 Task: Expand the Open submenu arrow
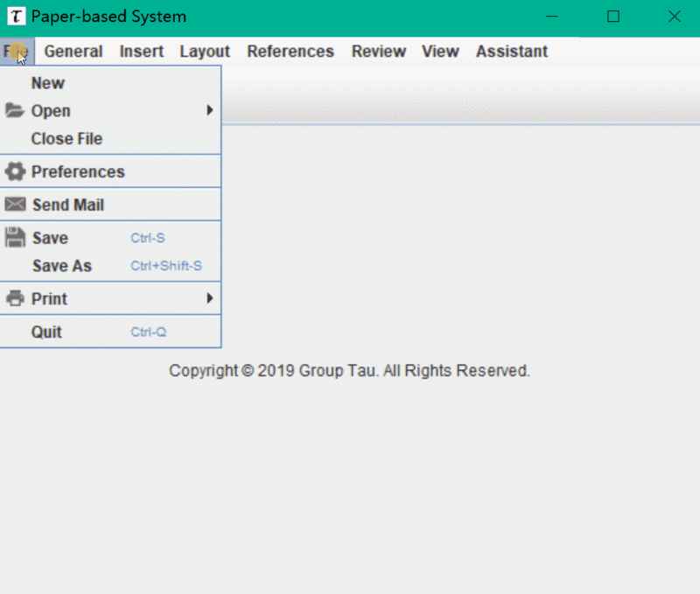point(210,109)
